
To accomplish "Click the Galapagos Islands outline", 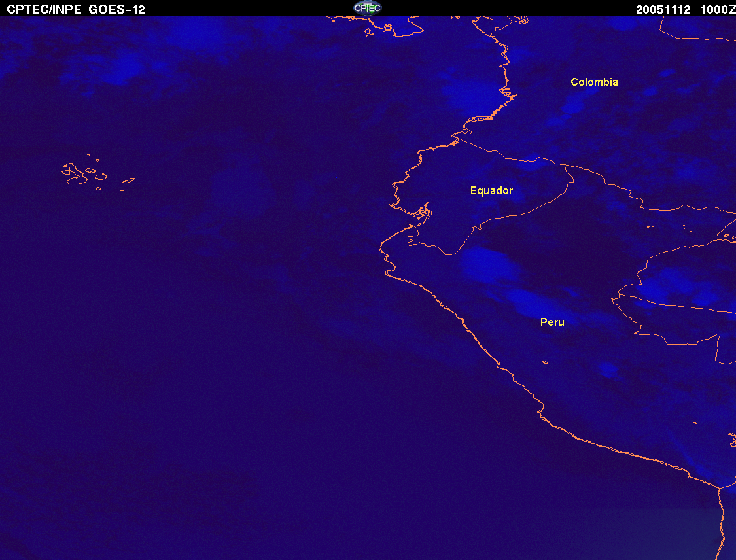I will (97, 173).
